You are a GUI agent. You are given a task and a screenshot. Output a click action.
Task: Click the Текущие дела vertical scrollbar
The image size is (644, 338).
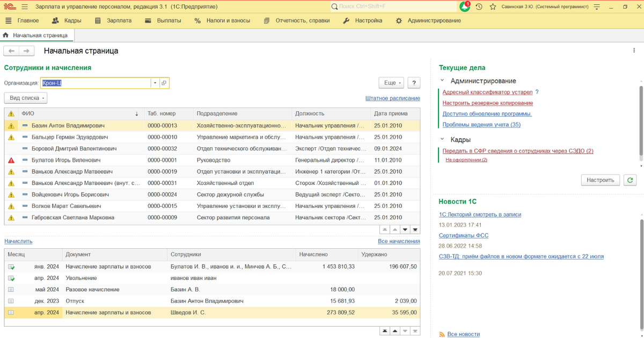tap(641, 120)
